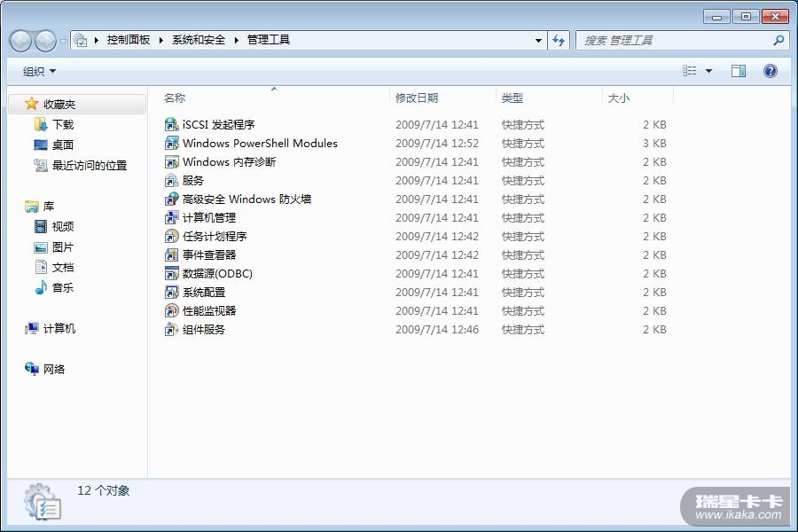
Task: Refresh the folder with the refresh icon
Action: 559,40
